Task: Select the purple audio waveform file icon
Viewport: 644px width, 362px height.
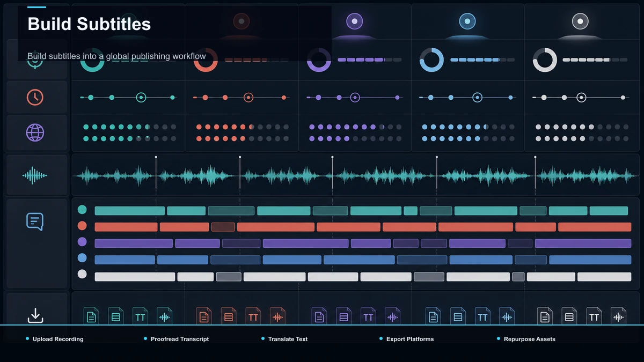Action: pos(393,316)
